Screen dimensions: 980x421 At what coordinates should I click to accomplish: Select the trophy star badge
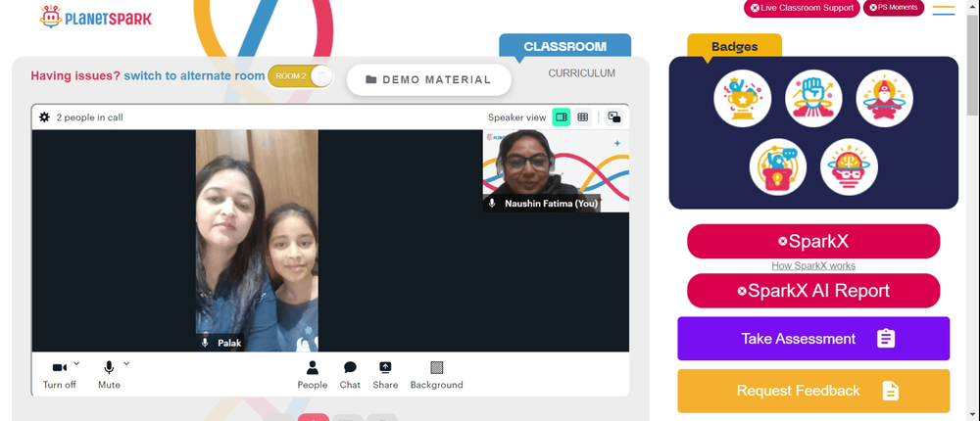point(743,98)
